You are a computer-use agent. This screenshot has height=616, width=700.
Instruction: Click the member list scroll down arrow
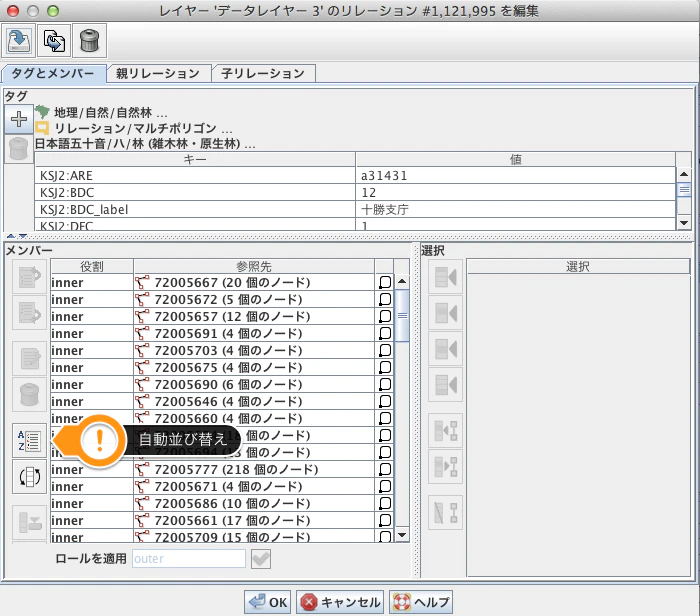click(402, 534)
